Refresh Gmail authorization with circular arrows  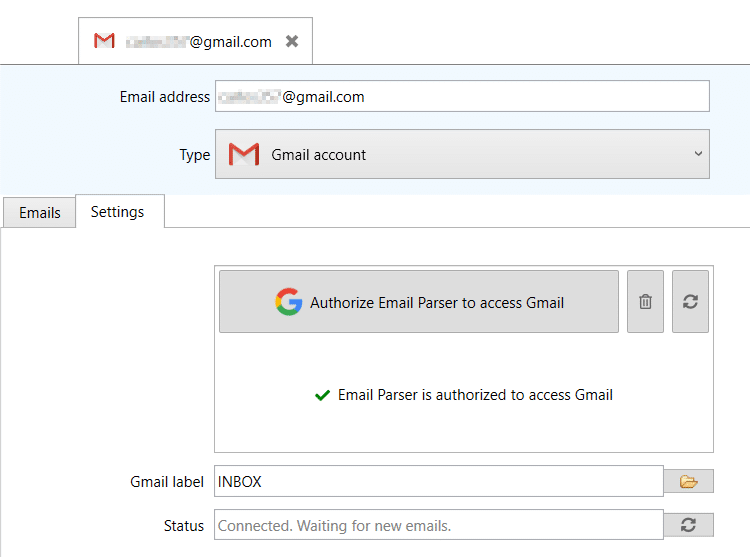click(690, 302)
